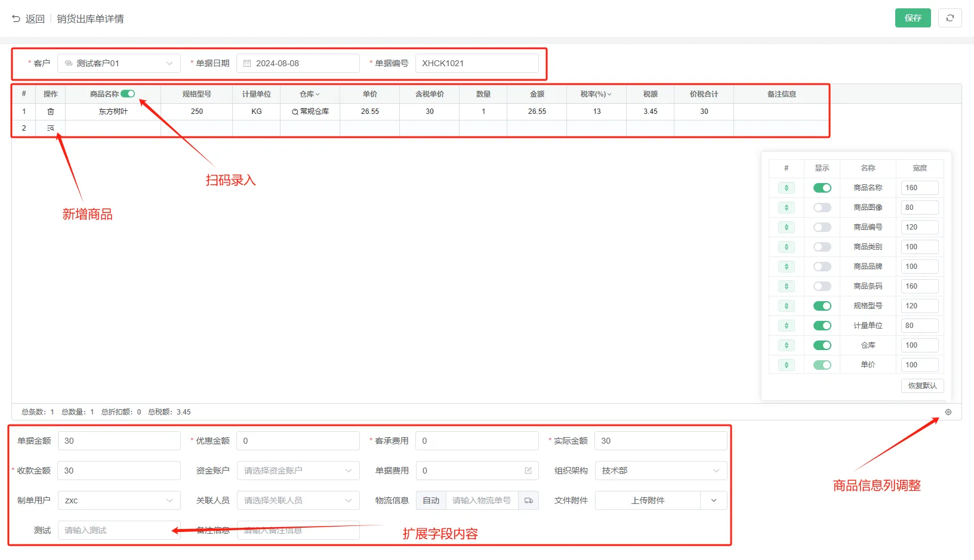Click the 客承费用 input field
Image resolution: width=974 pixels, height=560 pixels.
(x=477, y=441)
